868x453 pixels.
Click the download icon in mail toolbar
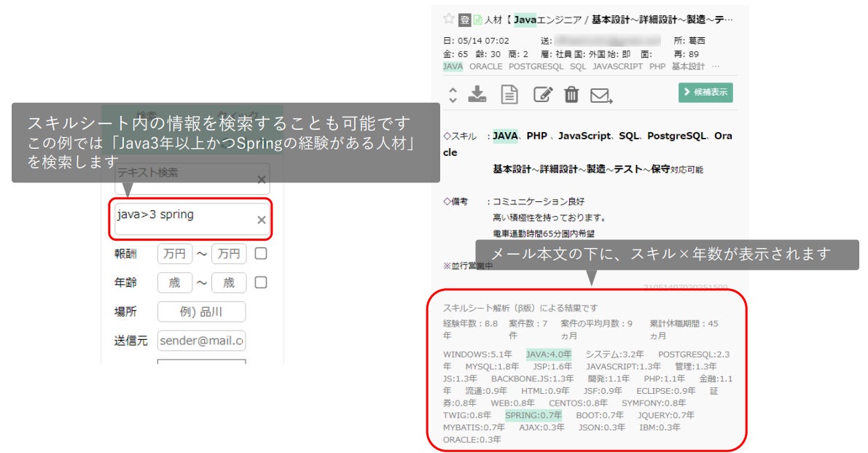coord(477,94)
